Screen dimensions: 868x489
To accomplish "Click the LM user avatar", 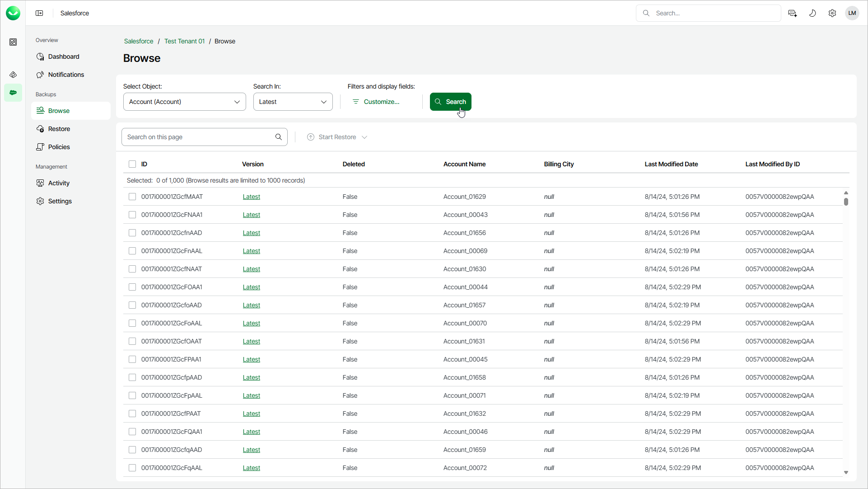I will [x=852, y=13].
